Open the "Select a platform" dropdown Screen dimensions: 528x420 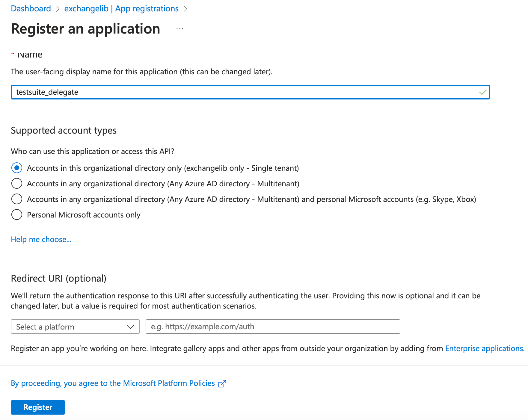click(x=75, y=327)
